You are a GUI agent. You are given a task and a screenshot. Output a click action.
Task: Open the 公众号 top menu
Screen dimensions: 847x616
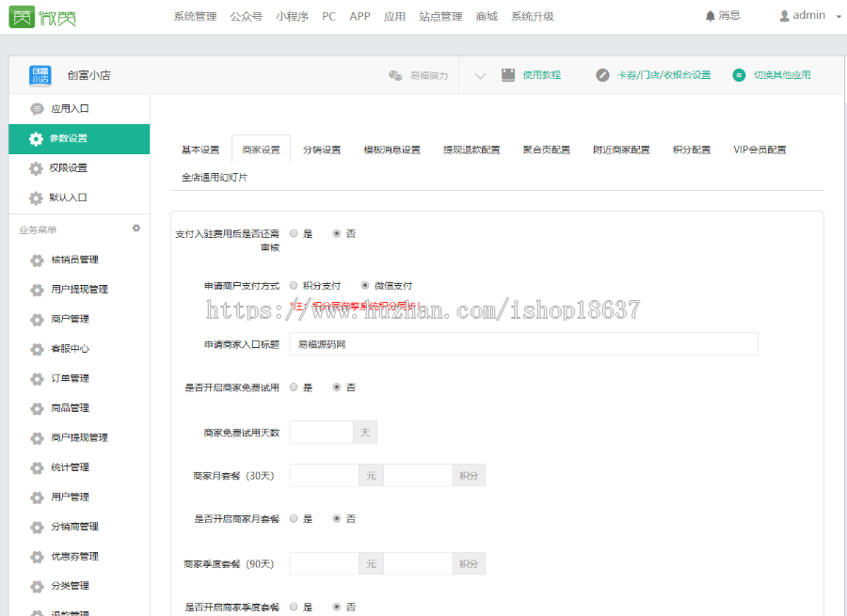tap(247, 17)
